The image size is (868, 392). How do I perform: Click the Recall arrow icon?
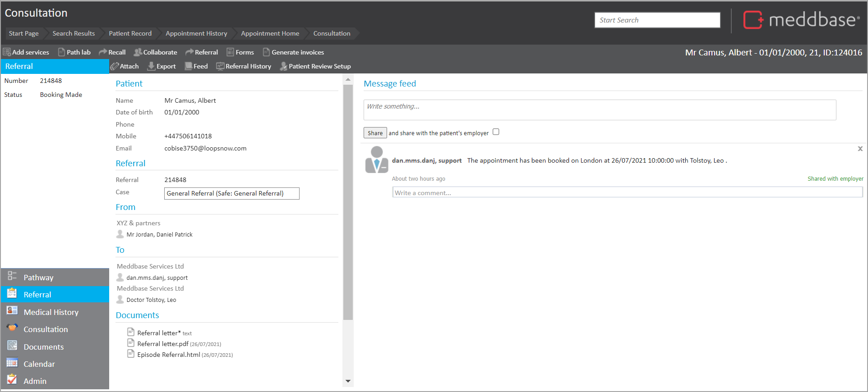pos(103,52)
